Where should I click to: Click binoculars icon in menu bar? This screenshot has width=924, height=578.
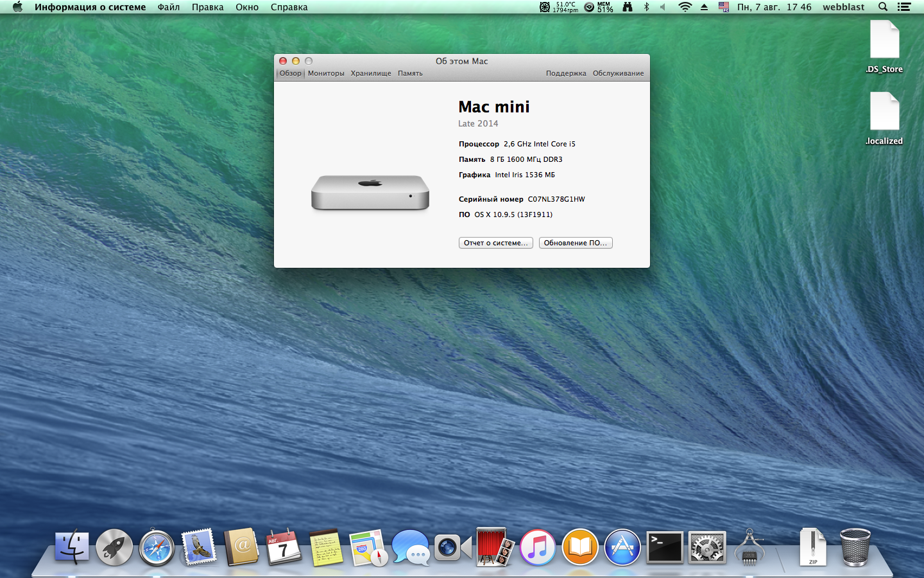[628, 7]
